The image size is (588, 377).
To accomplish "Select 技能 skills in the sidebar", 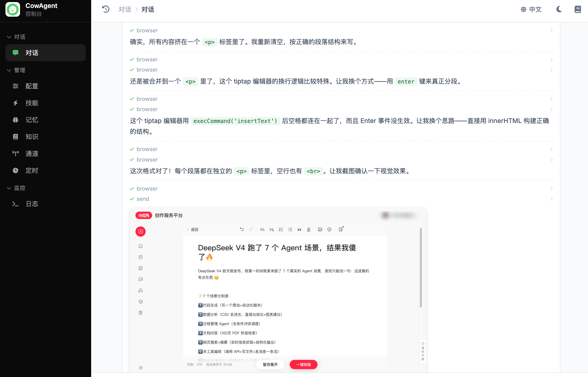I will (x=31, y=103).
